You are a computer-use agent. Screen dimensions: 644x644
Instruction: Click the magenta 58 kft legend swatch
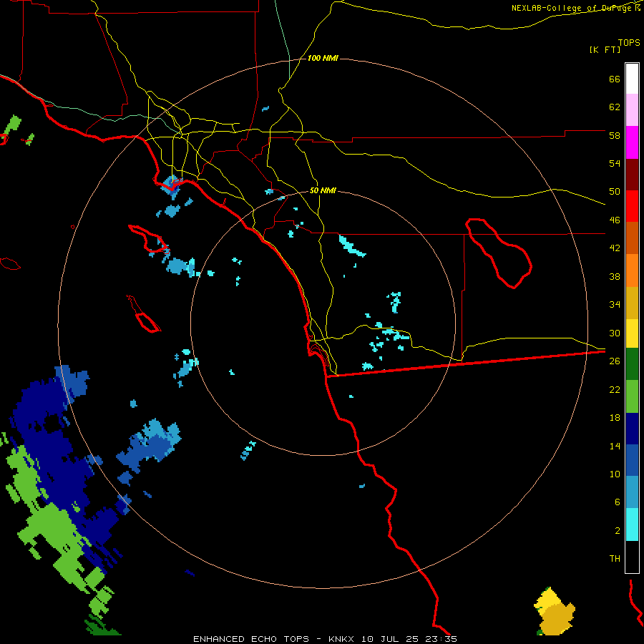click(632, 142)
